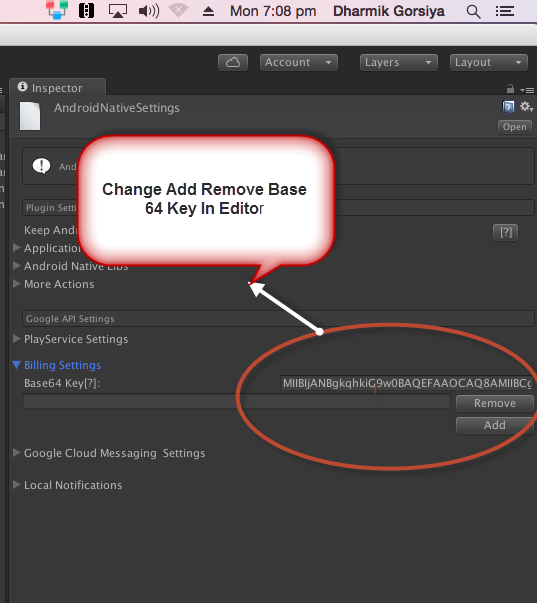Image resolution: width=537 pixels, height=603 pixels.
Task: Click the Google API Settings header
Action: [278, 318]
